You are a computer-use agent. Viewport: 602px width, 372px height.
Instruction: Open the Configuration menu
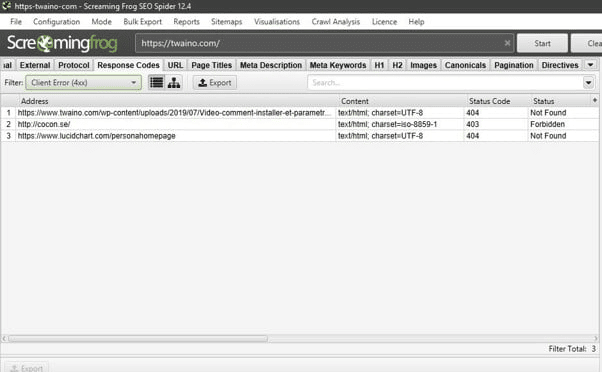56,22
